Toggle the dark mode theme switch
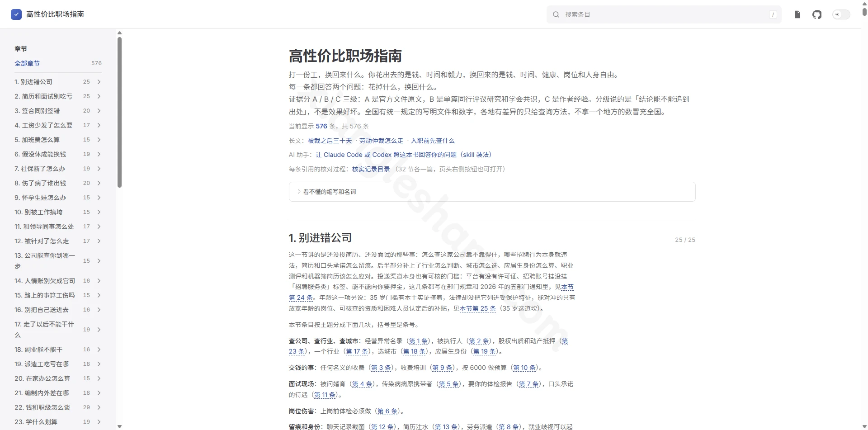The width and height of the screenshot is (868, 430). (841, 14)
